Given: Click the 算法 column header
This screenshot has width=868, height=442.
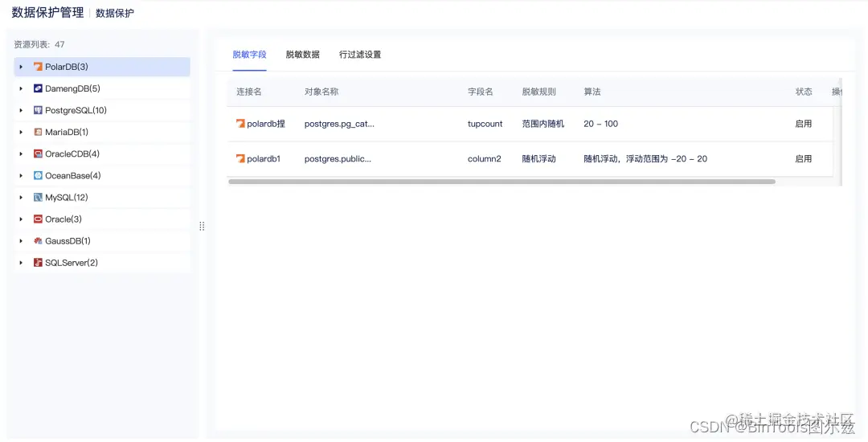Looking at the screenshot, I should coord(592,92).
